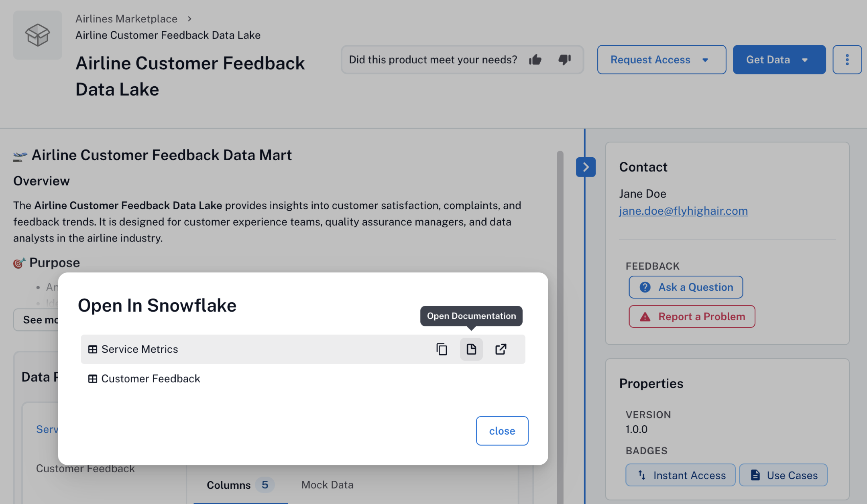Screen dimensions: 867x504
Task: Open the three-dot more options menu
Action: [x=847, y=60]
